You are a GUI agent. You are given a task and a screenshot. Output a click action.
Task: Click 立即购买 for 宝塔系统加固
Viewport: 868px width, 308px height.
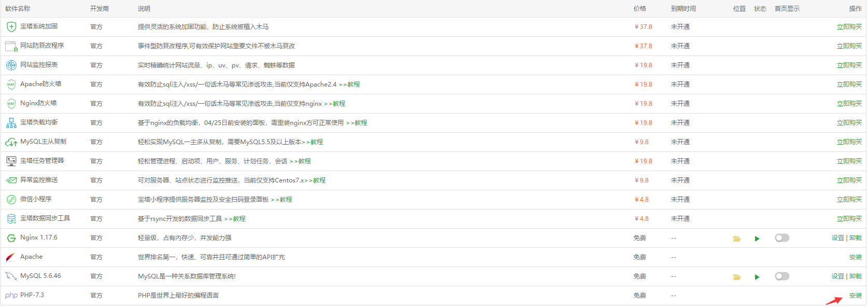(x=849, y=27)
